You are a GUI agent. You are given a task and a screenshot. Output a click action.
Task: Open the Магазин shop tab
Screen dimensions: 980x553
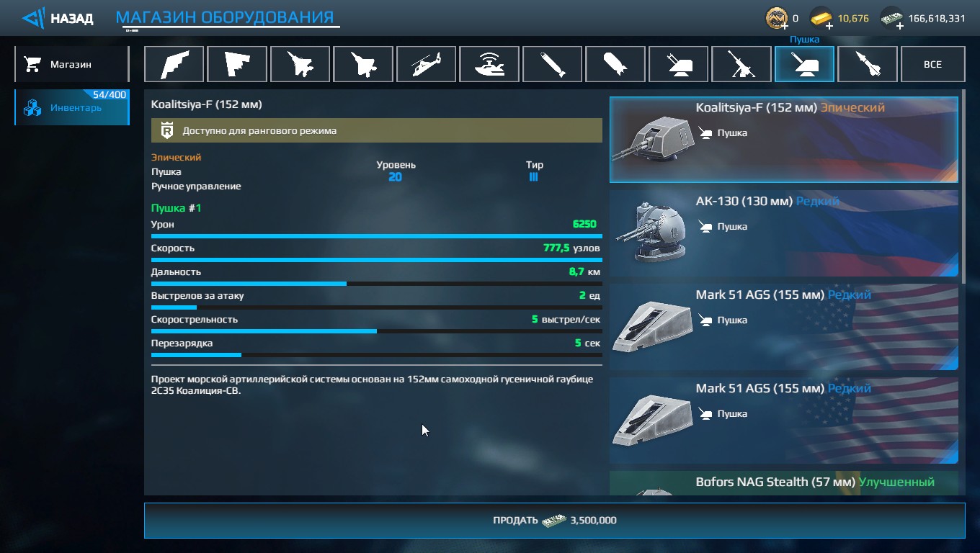click(x=71, y=64)
